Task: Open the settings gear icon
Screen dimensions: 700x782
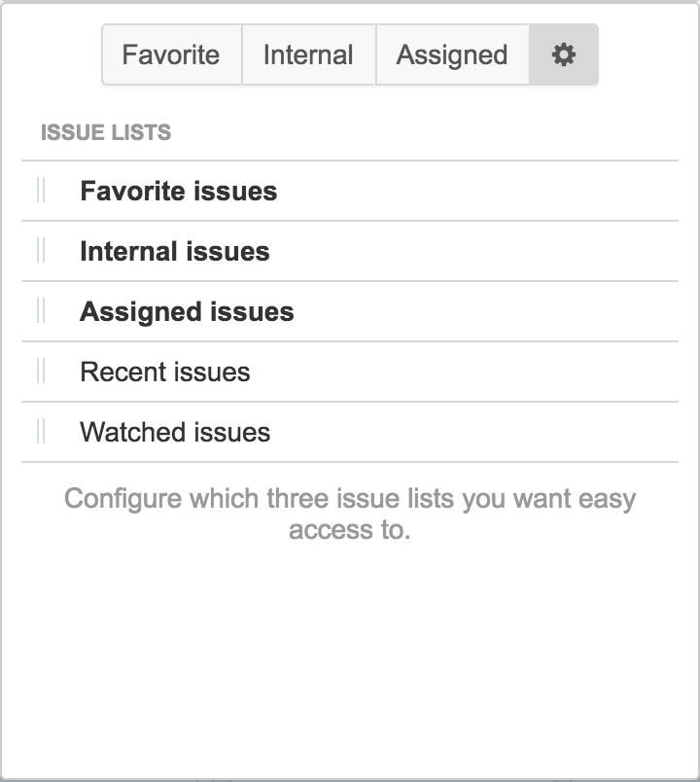Action: [562, 54]
